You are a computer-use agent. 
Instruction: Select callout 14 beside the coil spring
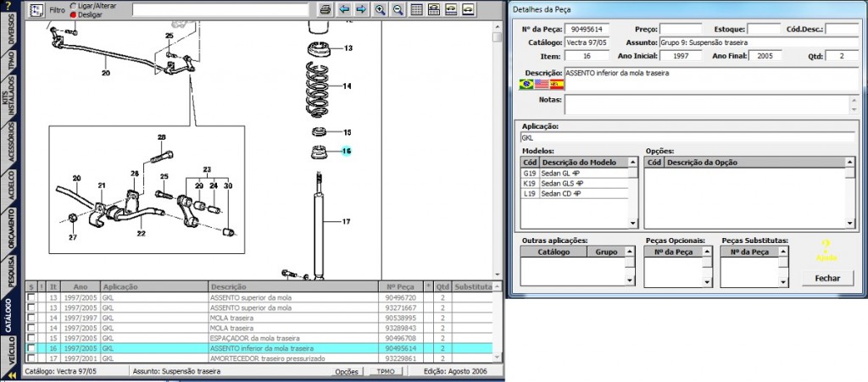pyautogui.click(x=347, y=86)
